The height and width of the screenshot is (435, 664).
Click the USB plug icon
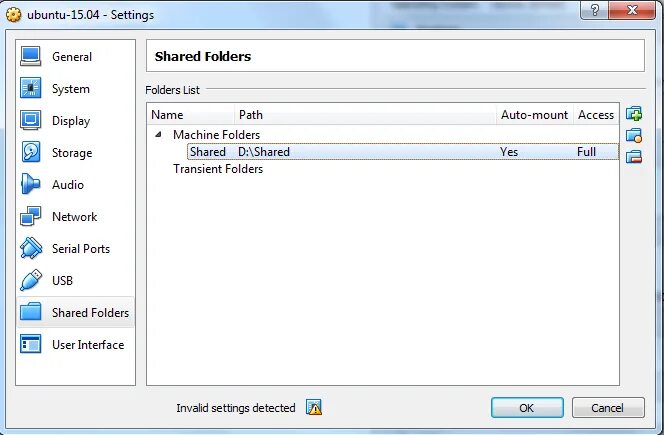coord(30,280)
